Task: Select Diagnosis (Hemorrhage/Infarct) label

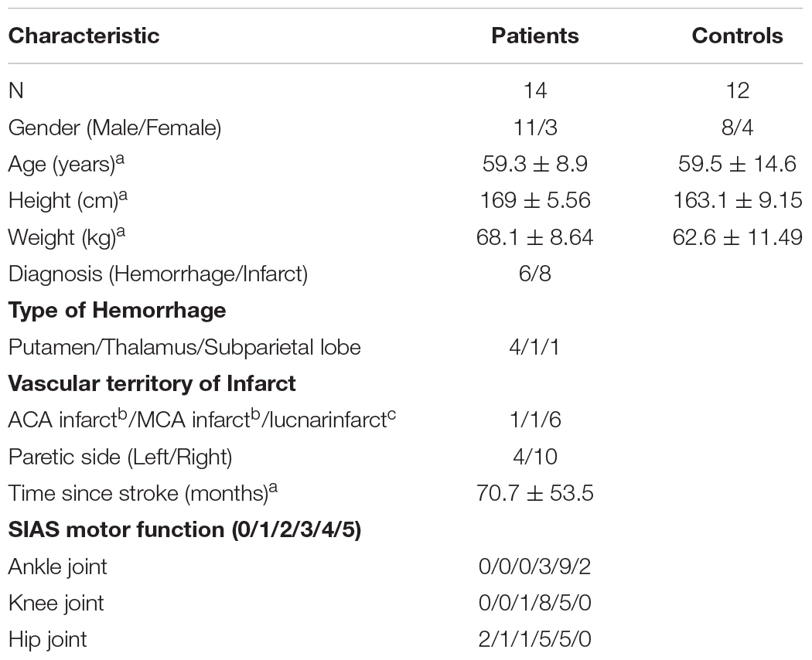Action: tap(158, 274)
